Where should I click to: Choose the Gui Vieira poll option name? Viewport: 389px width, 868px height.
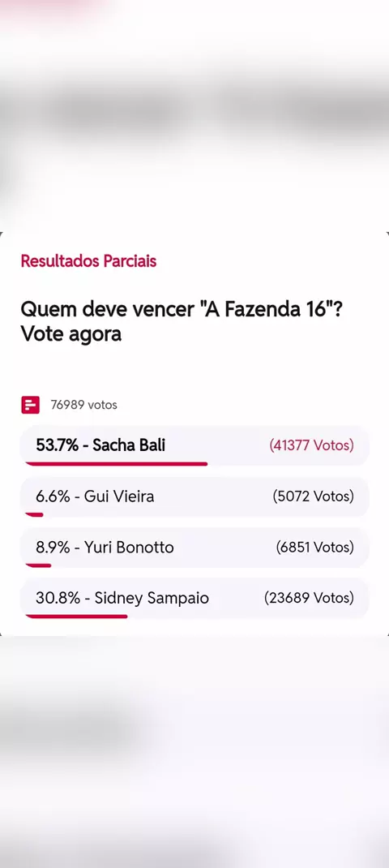119,496
